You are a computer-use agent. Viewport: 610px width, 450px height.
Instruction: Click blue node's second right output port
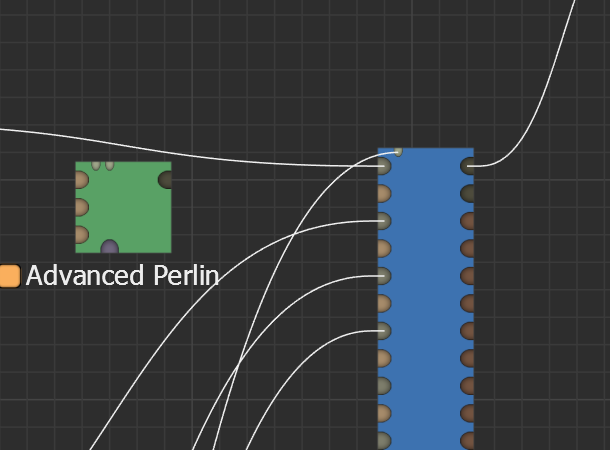point(468,193)
